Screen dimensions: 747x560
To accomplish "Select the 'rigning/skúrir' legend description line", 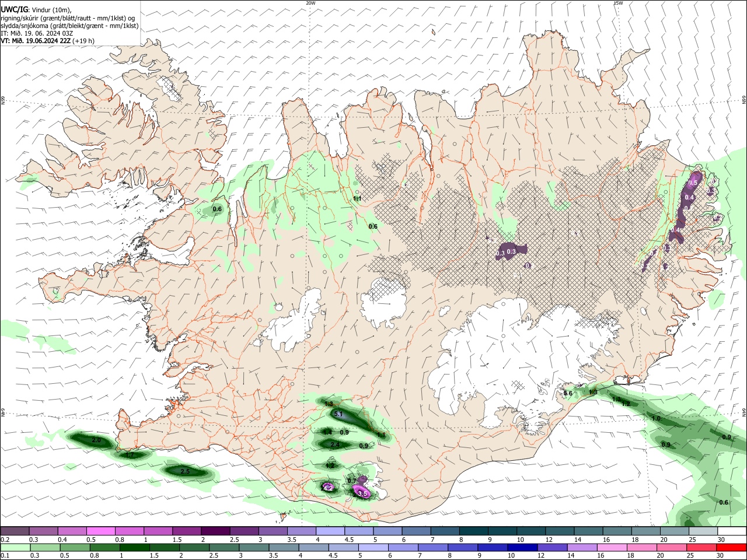I will coord(68,17).
